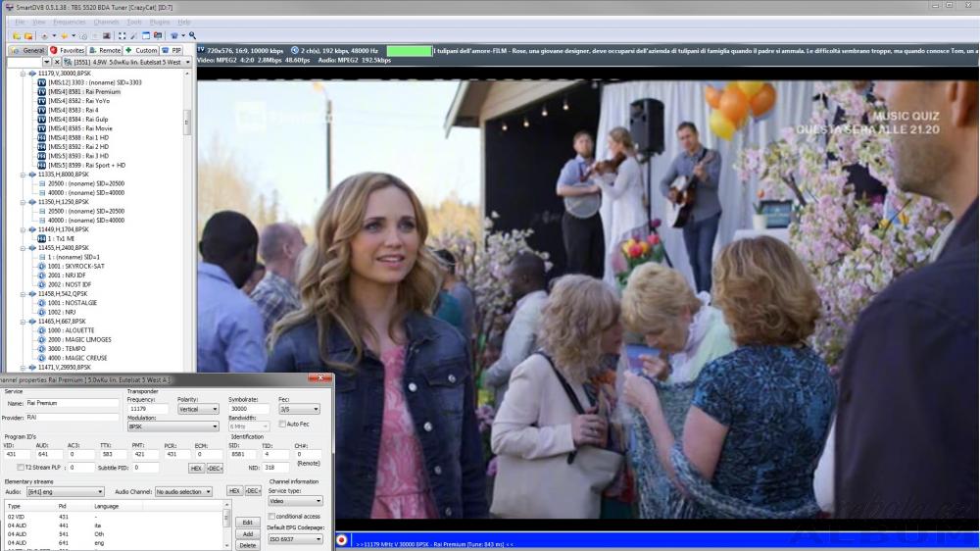Open the PIP tab
Screen dimensions: 980x551
[x=171, y=50]
